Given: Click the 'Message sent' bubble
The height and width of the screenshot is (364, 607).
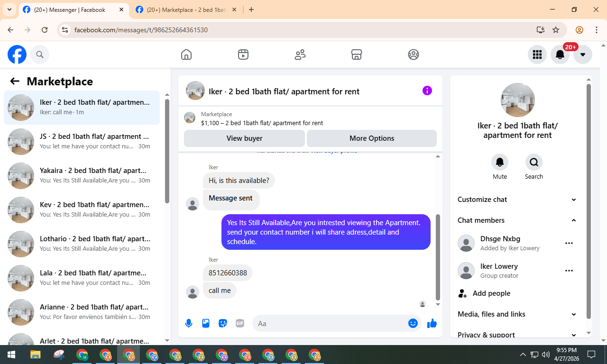Looking at the screenshot, I should click(231, 200).
